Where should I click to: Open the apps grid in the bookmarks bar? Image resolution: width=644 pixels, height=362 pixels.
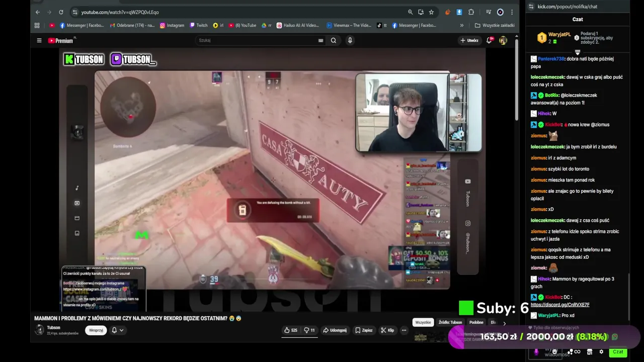[x=37, y=25]
